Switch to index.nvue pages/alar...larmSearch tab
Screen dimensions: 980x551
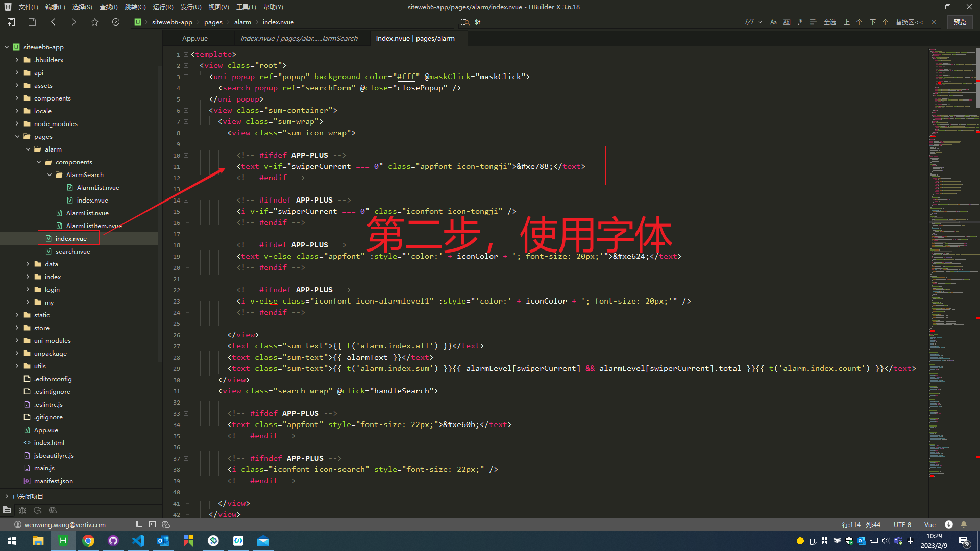pos(299,38)
